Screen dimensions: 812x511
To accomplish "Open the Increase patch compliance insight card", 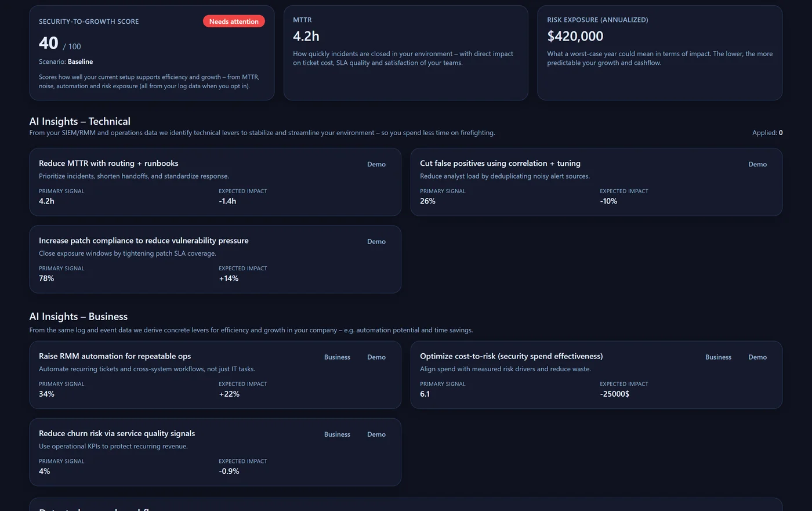I will [x=215, y=259].
